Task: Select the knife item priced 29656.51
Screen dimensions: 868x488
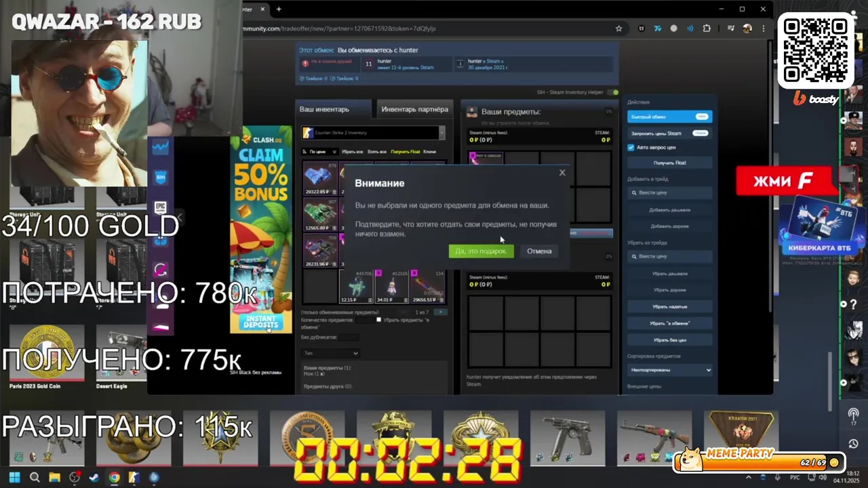Action: pos(428,286)
